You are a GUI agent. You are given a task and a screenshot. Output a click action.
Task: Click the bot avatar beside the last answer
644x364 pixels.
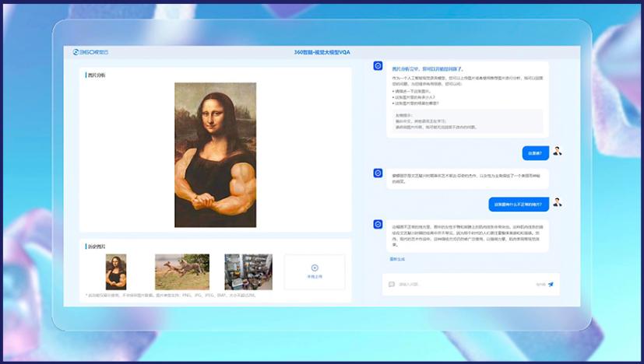[378, 225]
